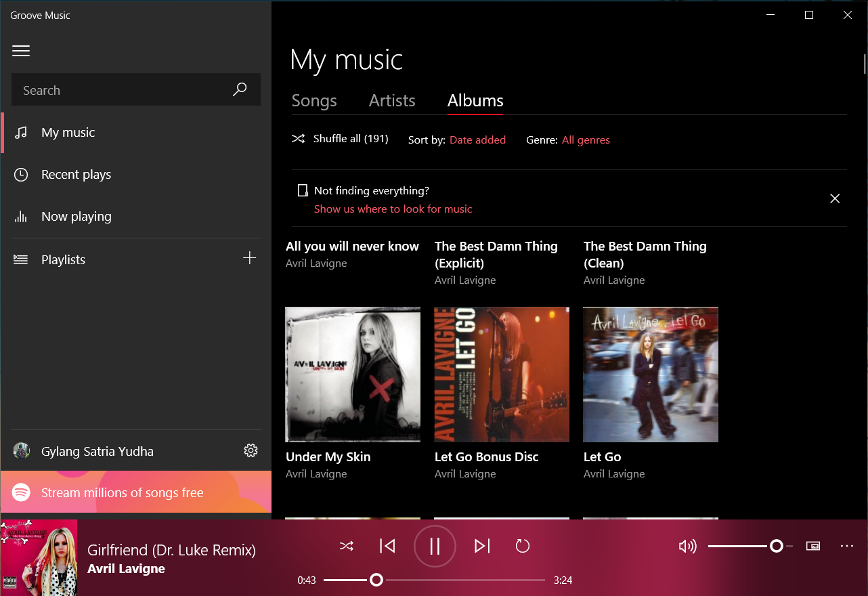Adjust the volume slider
This screenshot has width=868, height=596.
pyautogui.click(x=750, y=546)
